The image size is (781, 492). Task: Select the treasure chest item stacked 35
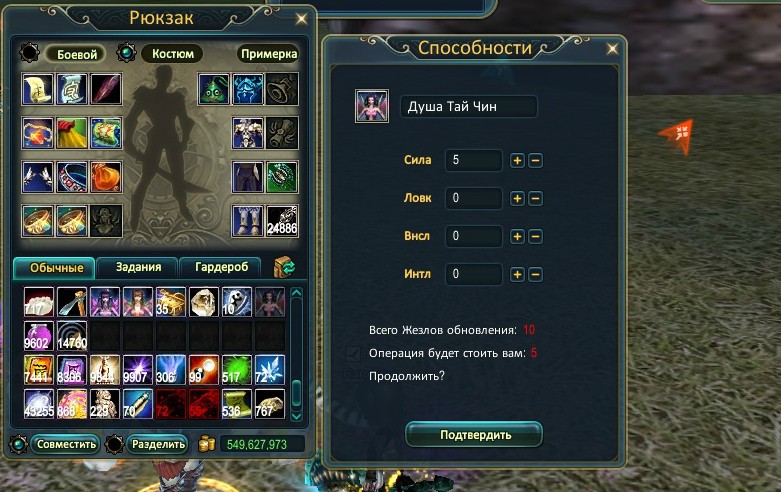click(x=170, y=302)
